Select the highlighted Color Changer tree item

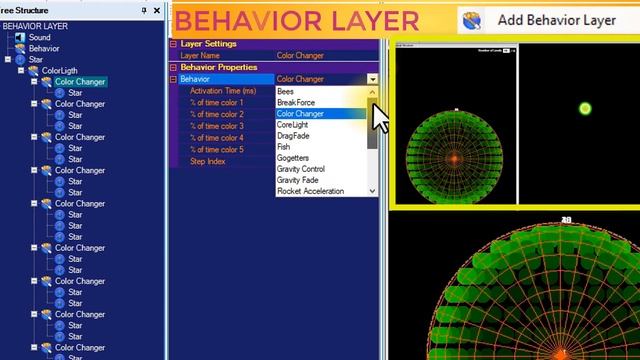coord(80,82)
